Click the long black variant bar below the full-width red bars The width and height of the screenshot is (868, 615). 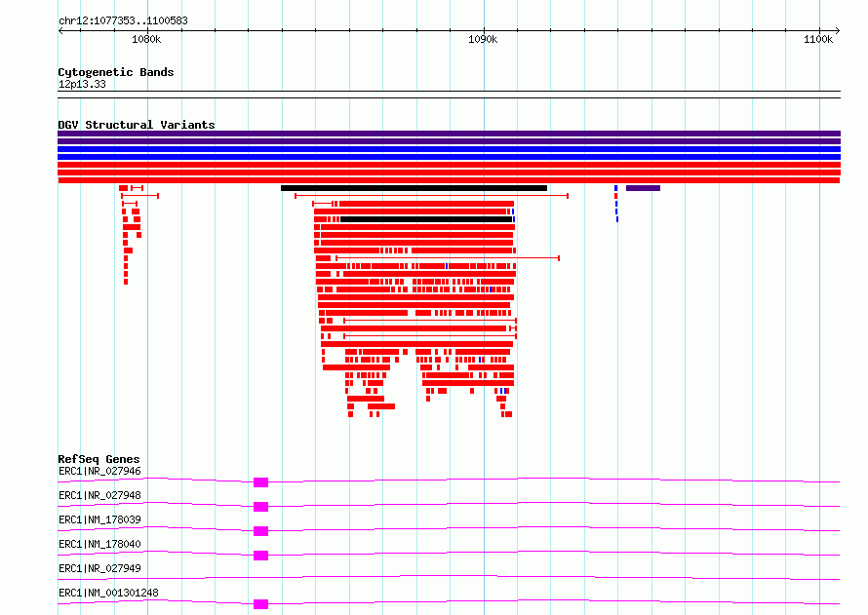click(x=414, y=188)
